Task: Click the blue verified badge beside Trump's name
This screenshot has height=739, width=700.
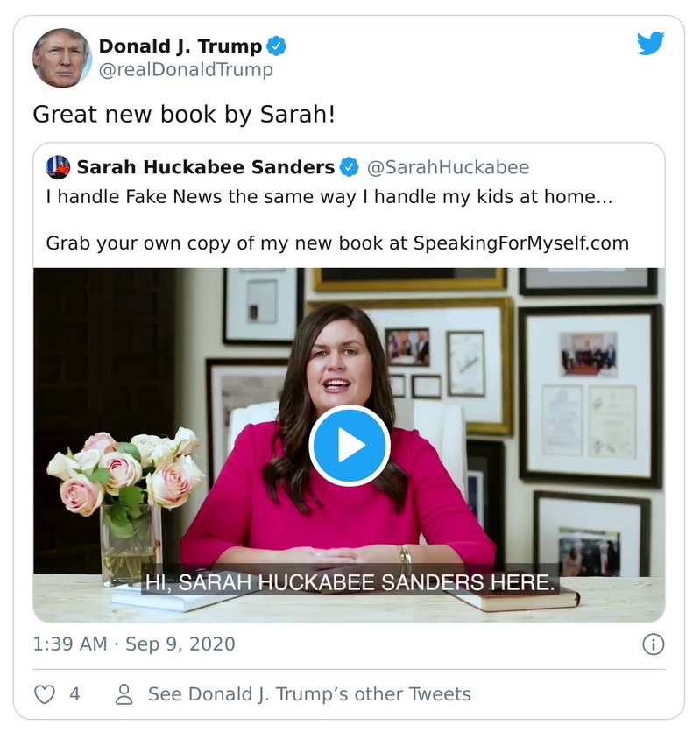Action: click(x=277, y=46)
